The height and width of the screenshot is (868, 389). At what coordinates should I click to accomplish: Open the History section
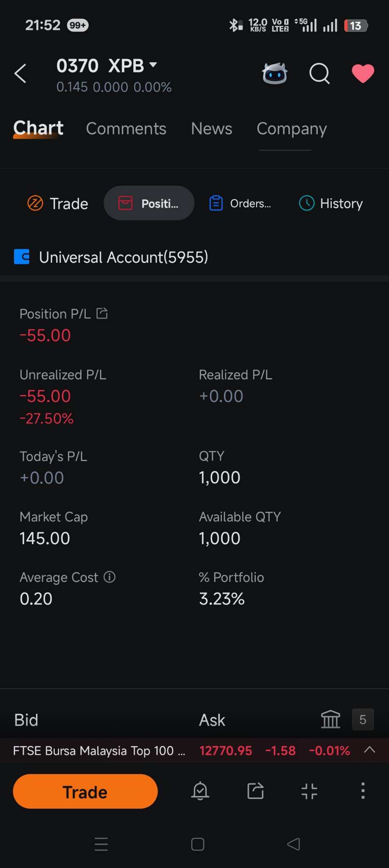[331, 203]
